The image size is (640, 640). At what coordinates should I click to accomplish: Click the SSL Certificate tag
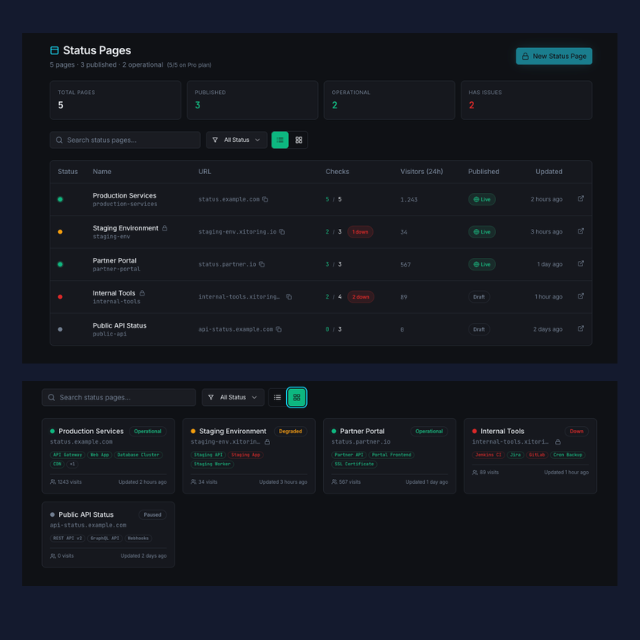[x=354, y=464]
